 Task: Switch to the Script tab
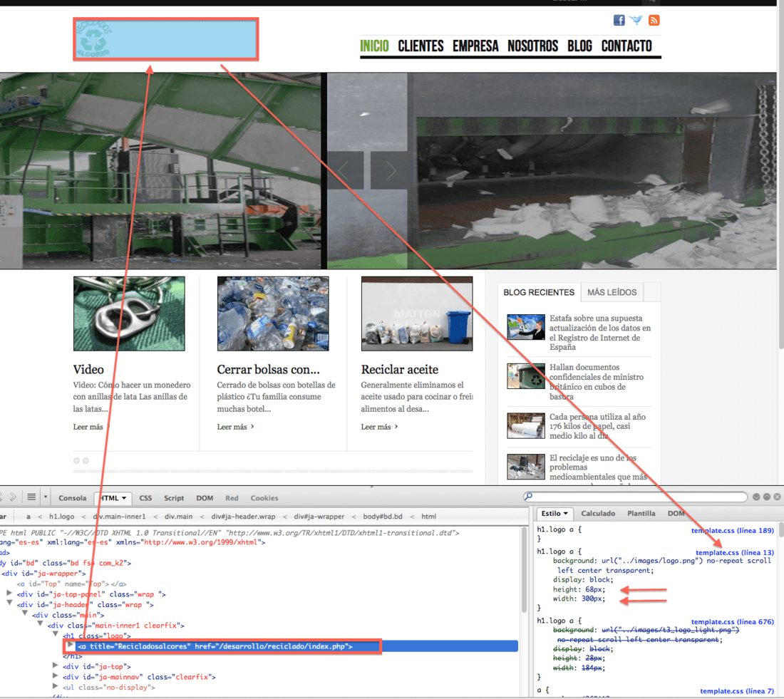click(174, 498)
